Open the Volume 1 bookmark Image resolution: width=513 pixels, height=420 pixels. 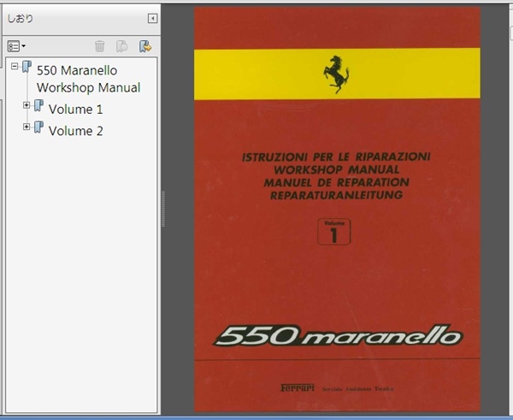75,109
